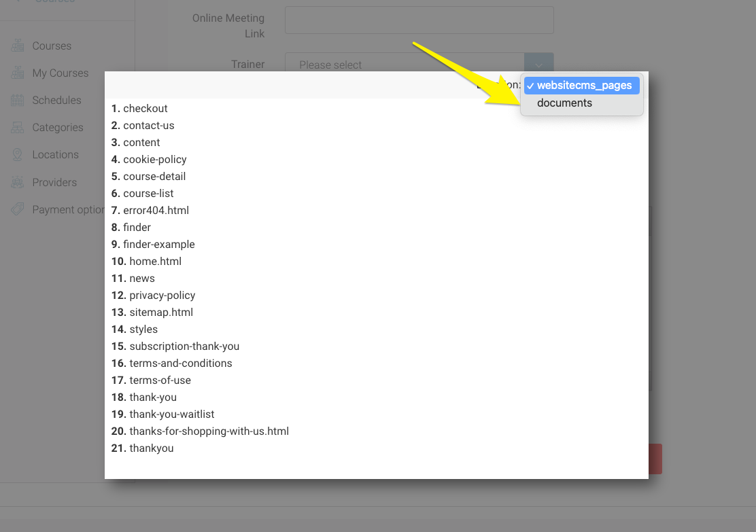756x532 pixels.
Task: Pick thanks-for-shopping-with-us.html entry
Action: [209, 431]
